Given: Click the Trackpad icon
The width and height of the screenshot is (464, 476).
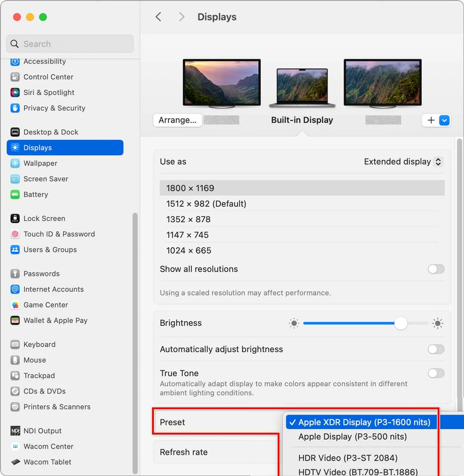Looking at the screenshot, I should click(x=15, y=375).
